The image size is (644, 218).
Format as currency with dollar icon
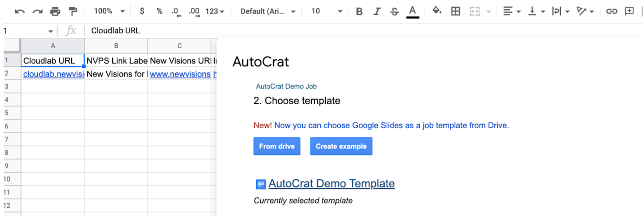pyautogui.click(x=142, y=12)
